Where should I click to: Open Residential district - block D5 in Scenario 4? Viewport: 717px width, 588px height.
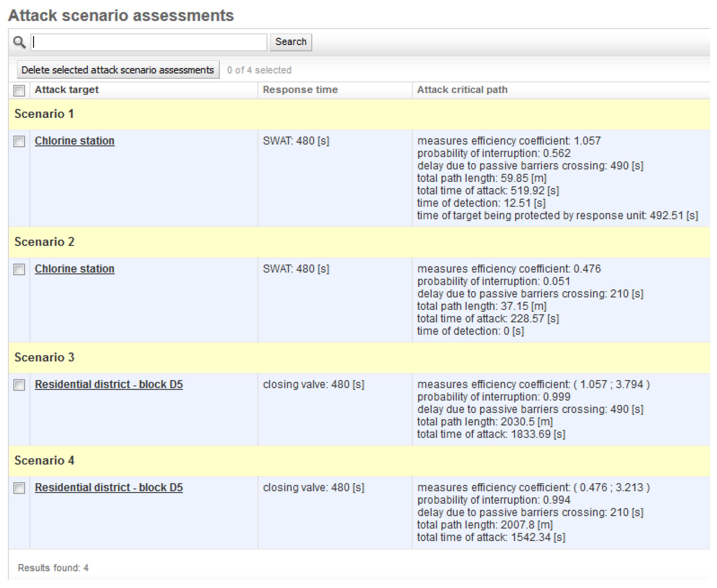pyautogui.click(x=109, y=487)
